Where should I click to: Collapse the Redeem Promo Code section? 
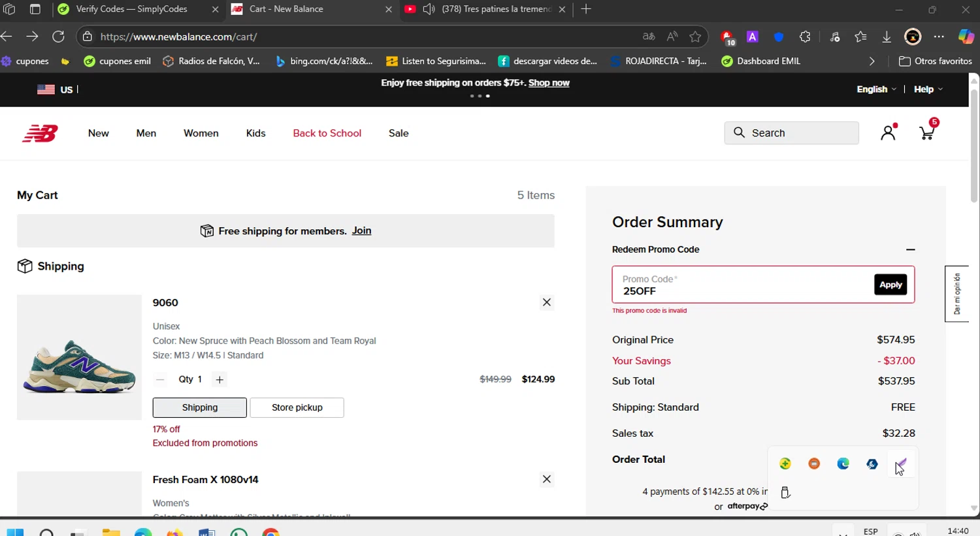(x=911, y=249)
